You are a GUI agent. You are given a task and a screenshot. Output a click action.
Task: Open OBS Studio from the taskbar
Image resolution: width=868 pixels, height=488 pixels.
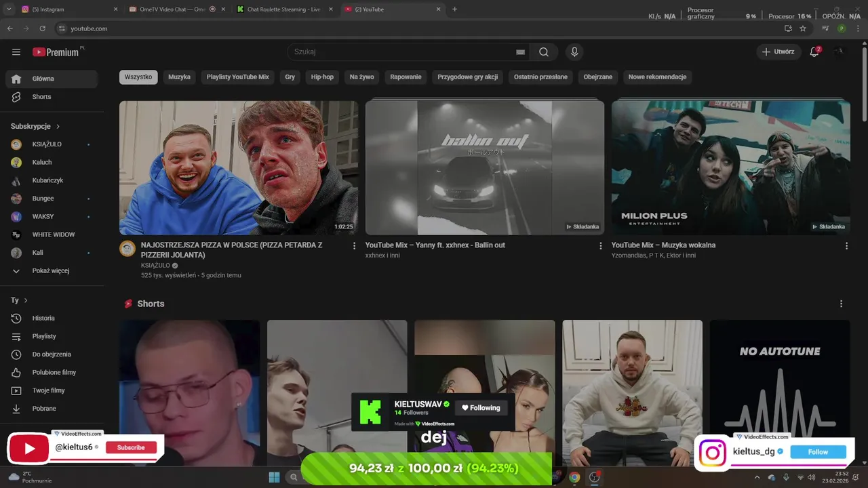[594, 477]
